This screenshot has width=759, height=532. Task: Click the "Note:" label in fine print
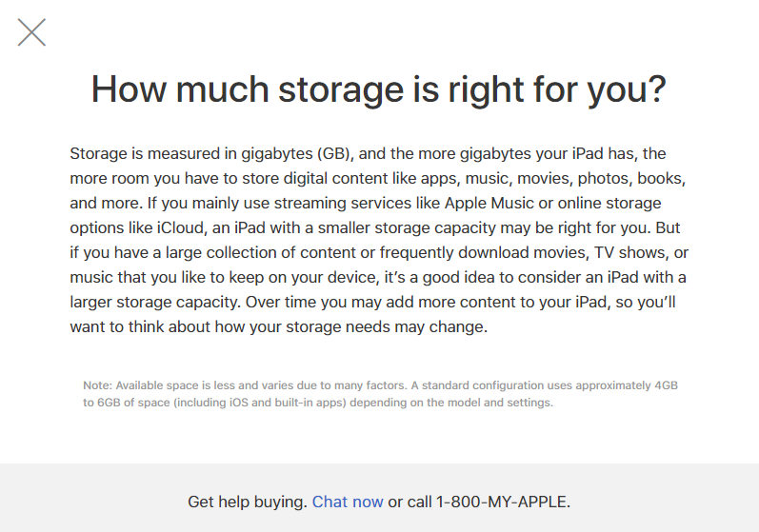tap(97, 385)
